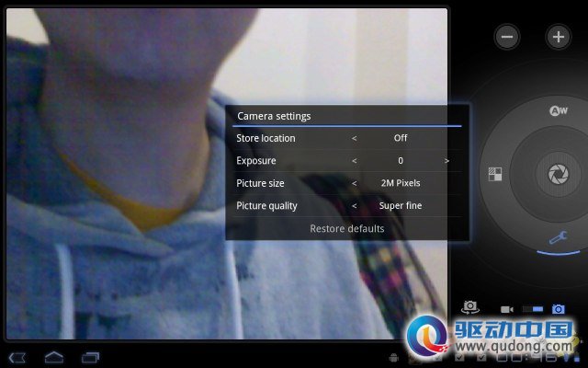Click the left arrow beside Store location
588x368 pixels.
[x=354, y=139]
